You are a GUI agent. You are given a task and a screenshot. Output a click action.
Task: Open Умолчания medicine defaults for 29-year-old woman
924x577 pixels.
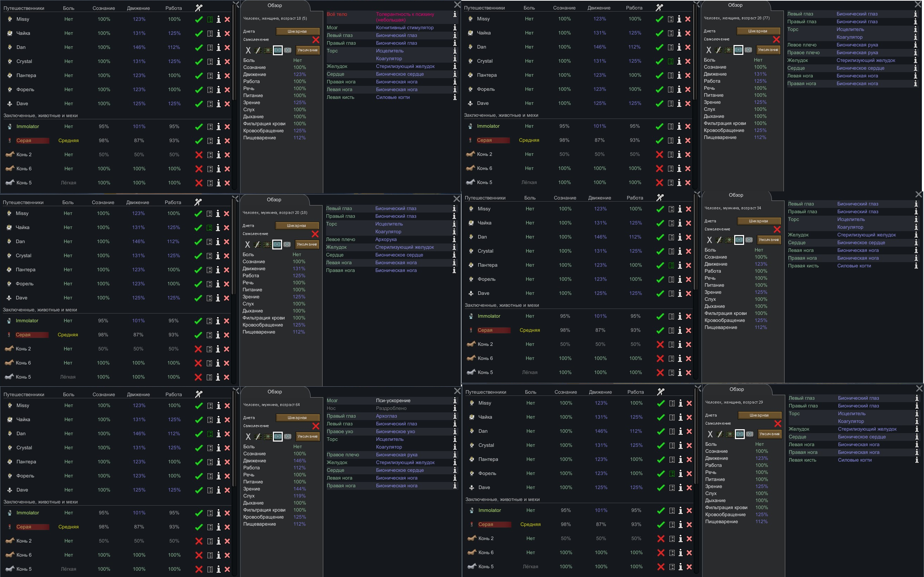point(769,434)
